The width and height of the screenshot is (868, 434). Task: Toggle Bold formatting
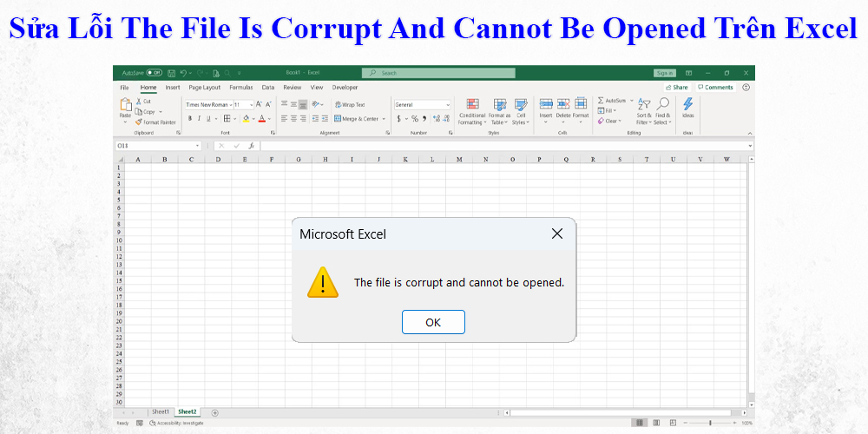[x=189, y=118]
